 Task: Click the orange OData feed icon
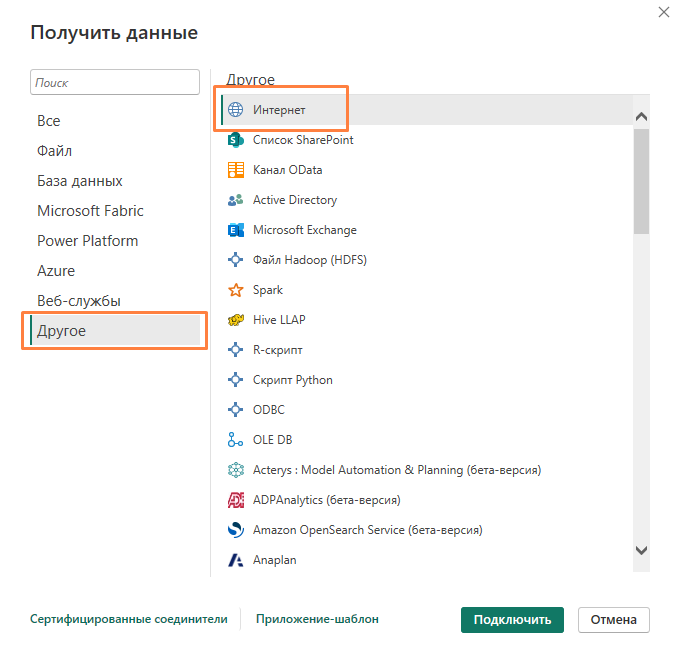click(x=236, y=170)
